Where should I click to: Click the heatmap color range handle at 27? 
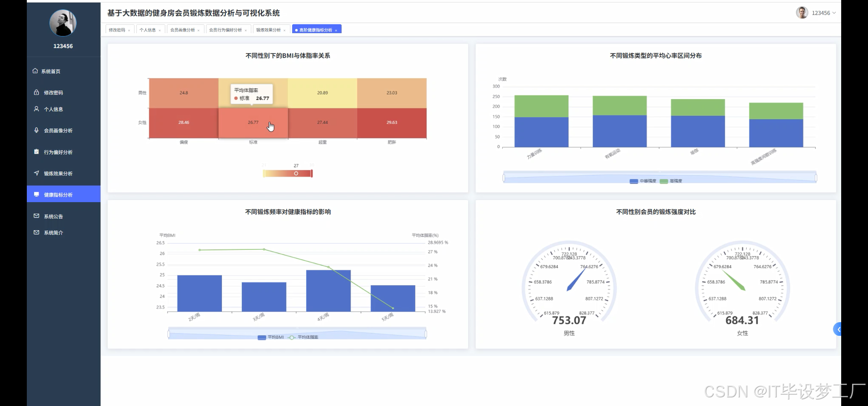296,173
